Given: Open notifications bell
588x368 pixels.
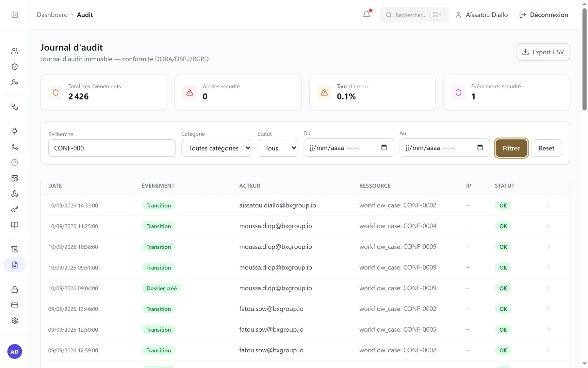Looking at the screenshot, I should click(x=367, y=14).
